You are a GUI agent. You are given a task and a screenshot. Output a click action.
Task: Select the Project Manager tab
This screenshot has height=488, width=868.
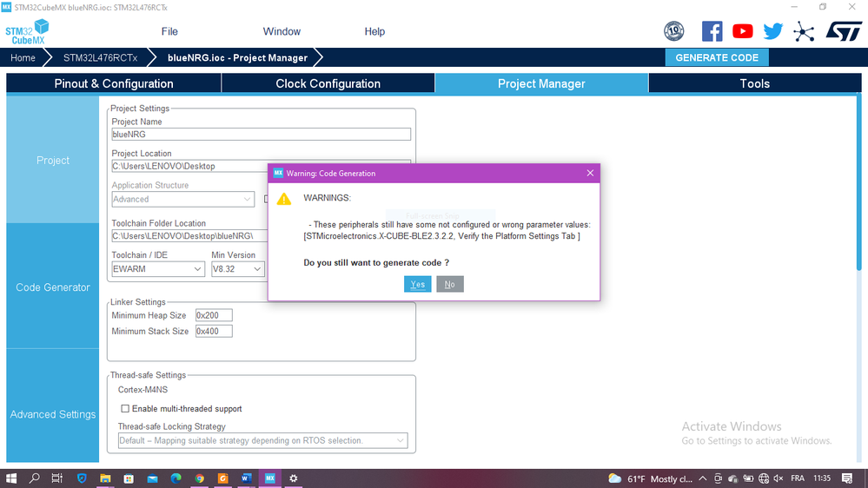[541, 83]
